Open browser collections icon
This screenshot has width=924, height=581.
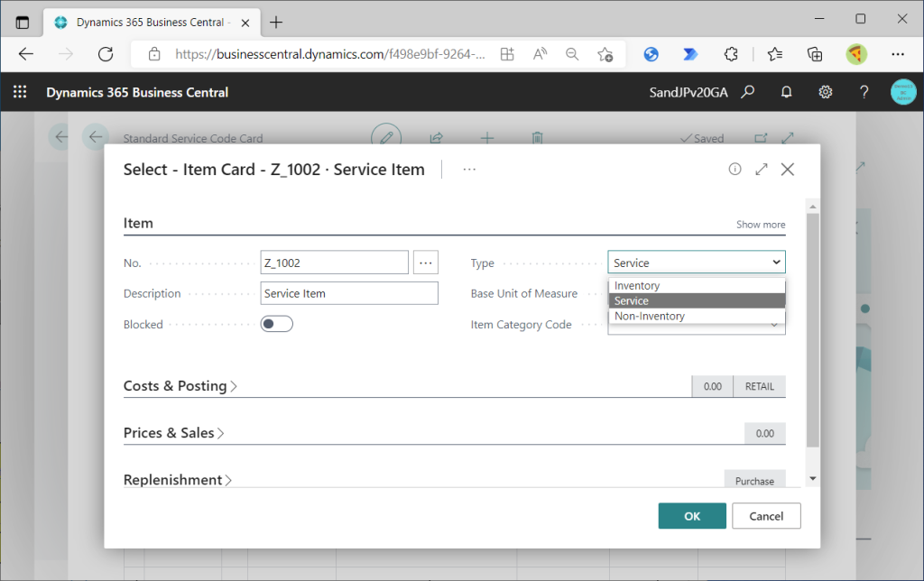click(815, 54)
